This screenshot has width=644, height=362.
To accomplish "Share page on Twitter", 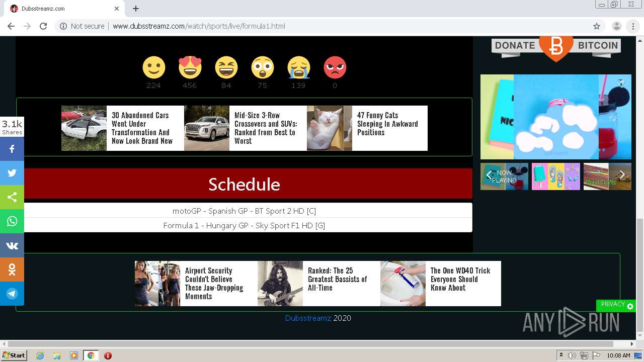I will pos(12,173).
